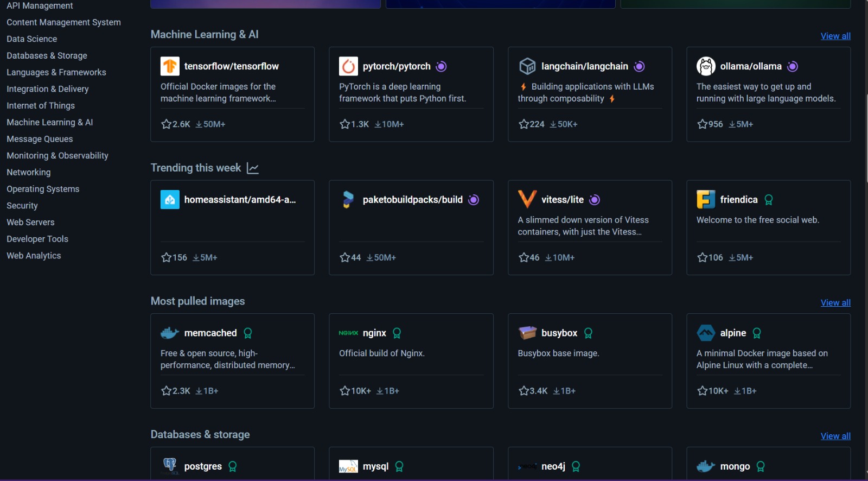Click the mongo whale logo icon
The height and width of the screenshot is (481, 868).
(706, 466)
